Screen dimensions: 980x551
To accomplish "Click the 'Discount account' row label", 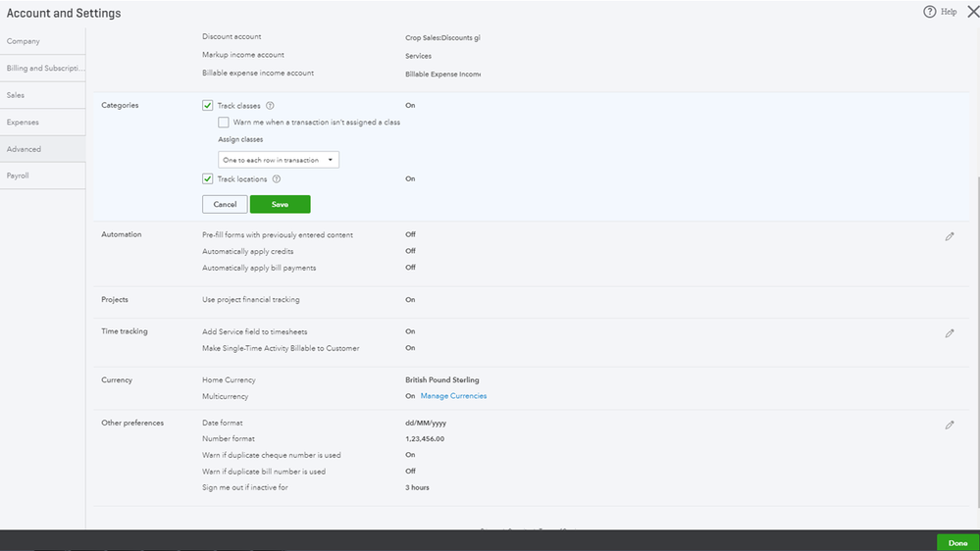I will tap(232, 37).
